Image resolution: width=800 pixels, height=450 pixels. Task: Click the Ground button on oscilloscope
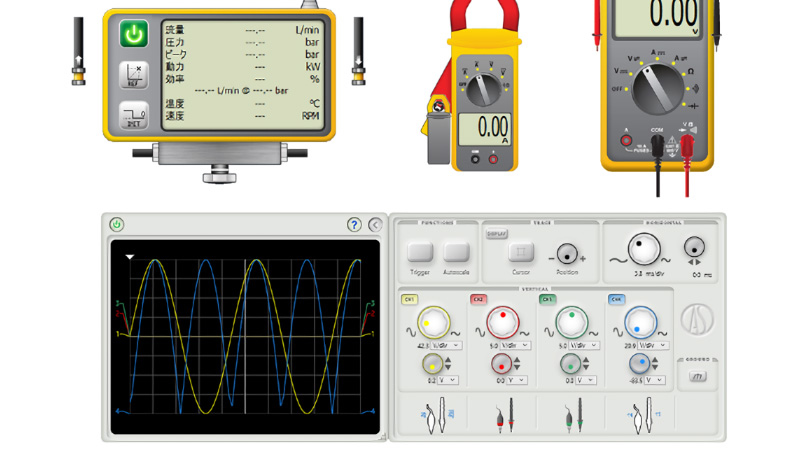point(698,376)
